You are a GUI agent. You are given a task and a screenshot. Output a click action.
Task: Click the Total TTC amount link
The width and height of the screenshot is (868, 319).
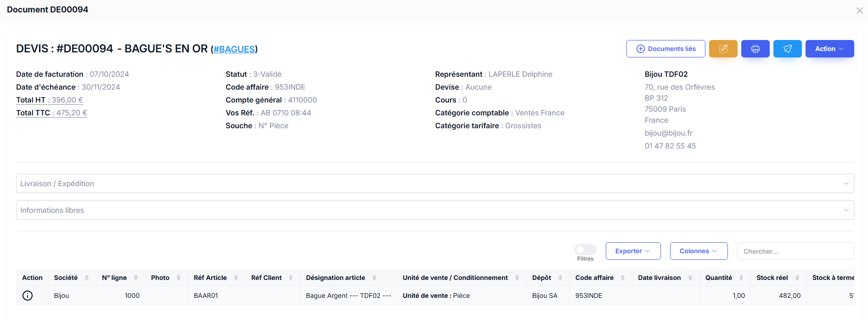coord(71,113)
